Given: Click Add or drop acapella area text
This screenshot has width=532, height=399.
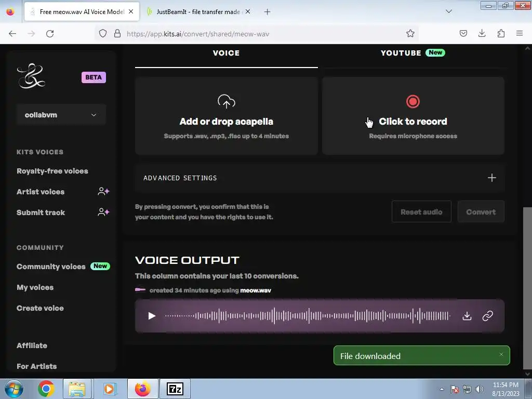Looking at the screenshot, I should coord(227,122).
